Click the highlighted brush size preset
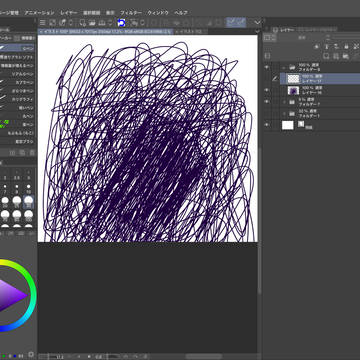 [29, 202]
